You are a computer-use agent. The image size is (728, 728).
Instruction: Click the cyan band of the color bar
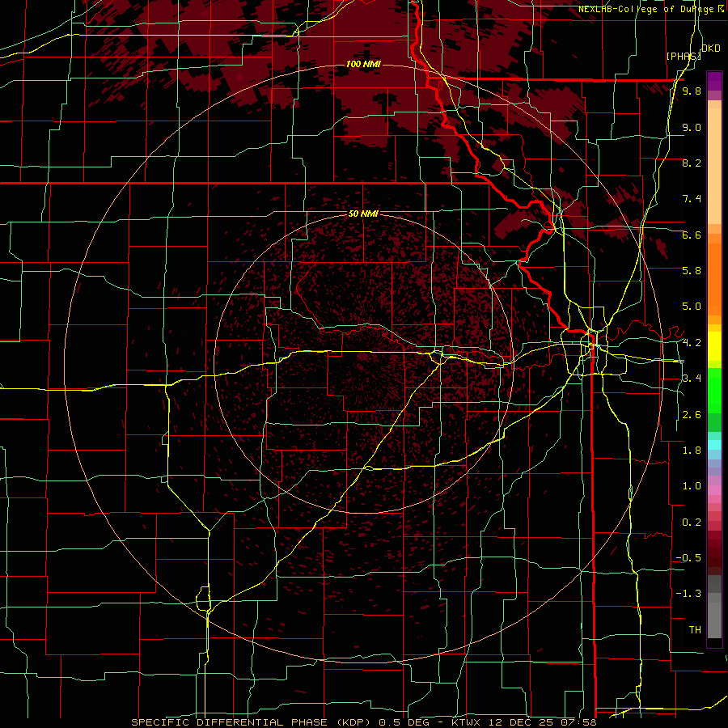[x=714, y=445]
